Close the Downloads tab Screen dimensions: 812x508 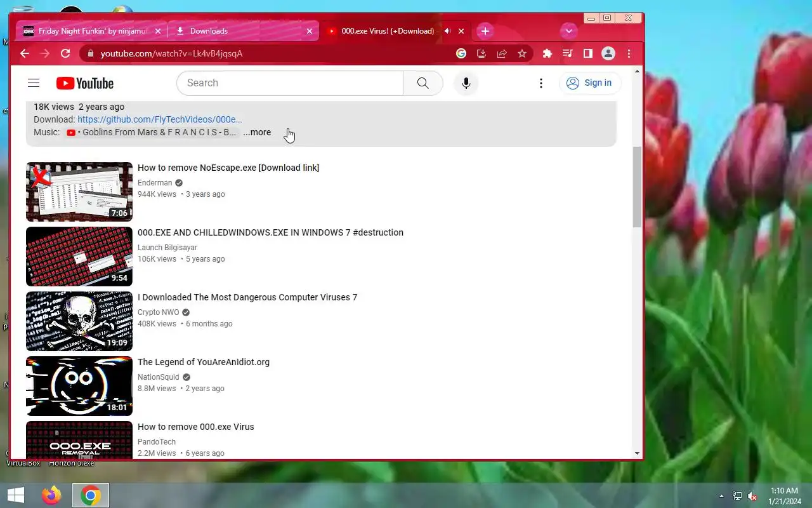point(310,30)
